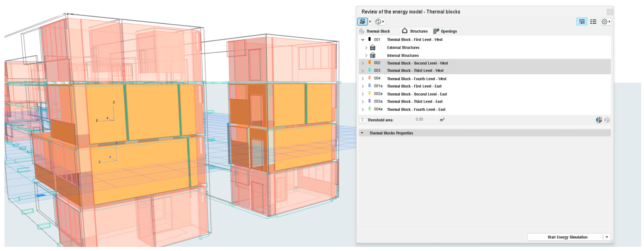Click the External Structures house icon
The width and height of the screenshot is (644, 251).
372,47
